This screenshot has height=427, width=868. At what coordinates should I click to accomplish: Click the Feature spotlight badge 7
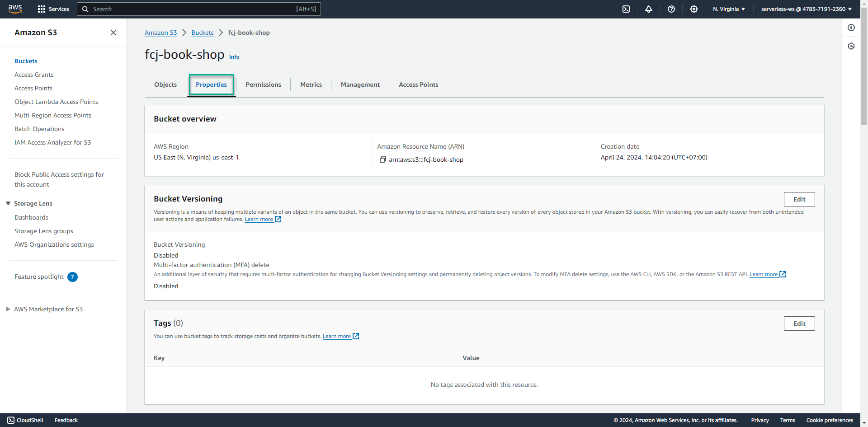coord(72,277)
